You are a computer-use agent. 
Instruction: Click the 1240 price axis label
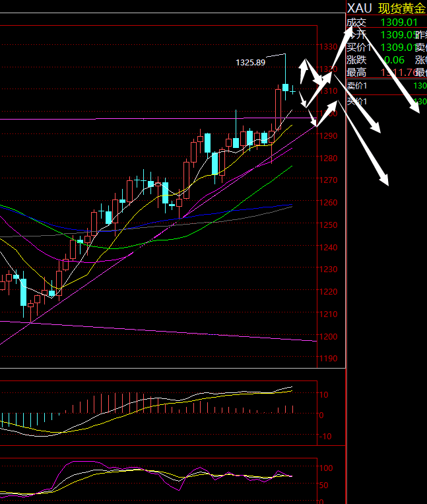pyautogui.click(x=328, y=247)
